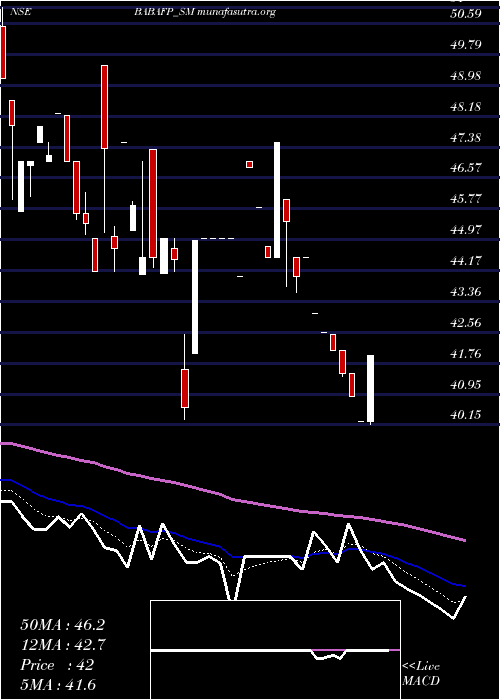
Task: Click the 50.59 price axis label
Action: 466,14
